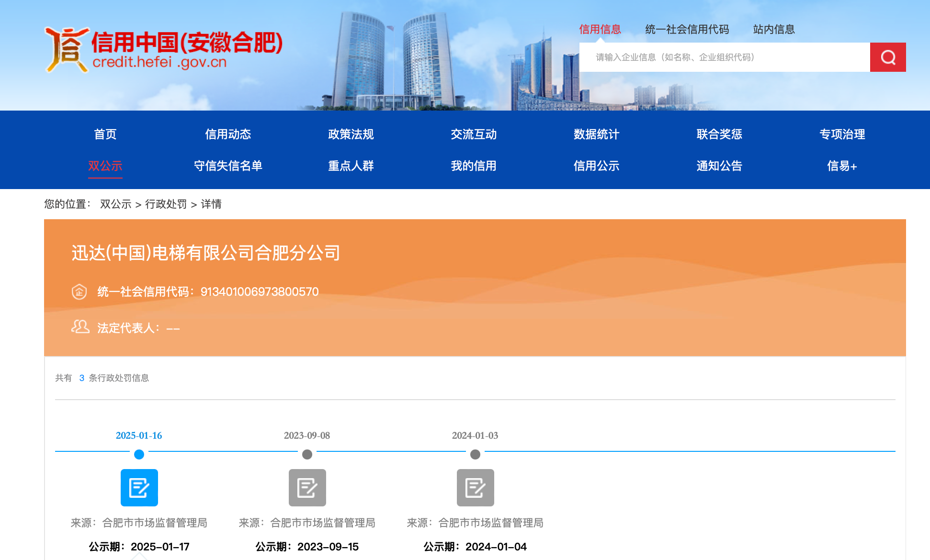This screenshot has width=930, height=560.
Task: Click the legal representative people icon
Action: coord(80,327)
